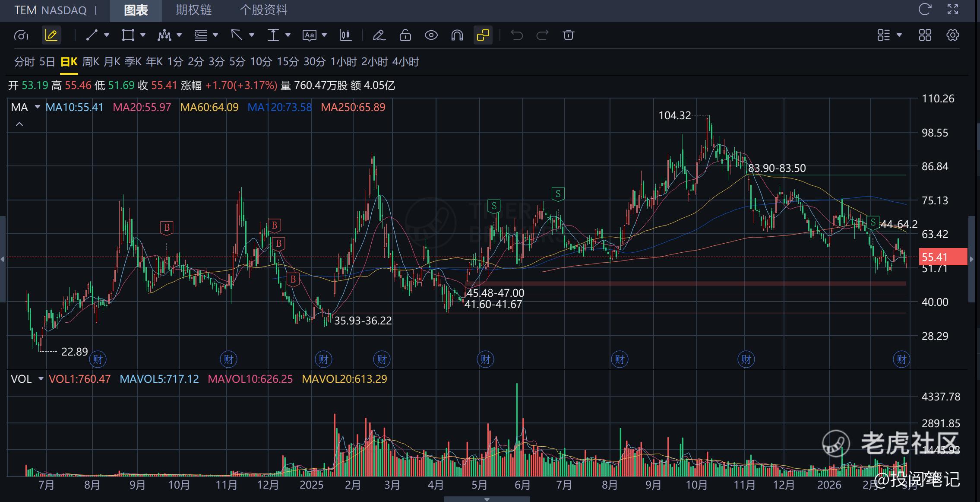Open the 个股资料 tab
The width and height of the screenshot is (980, 502).
[263, 10]
